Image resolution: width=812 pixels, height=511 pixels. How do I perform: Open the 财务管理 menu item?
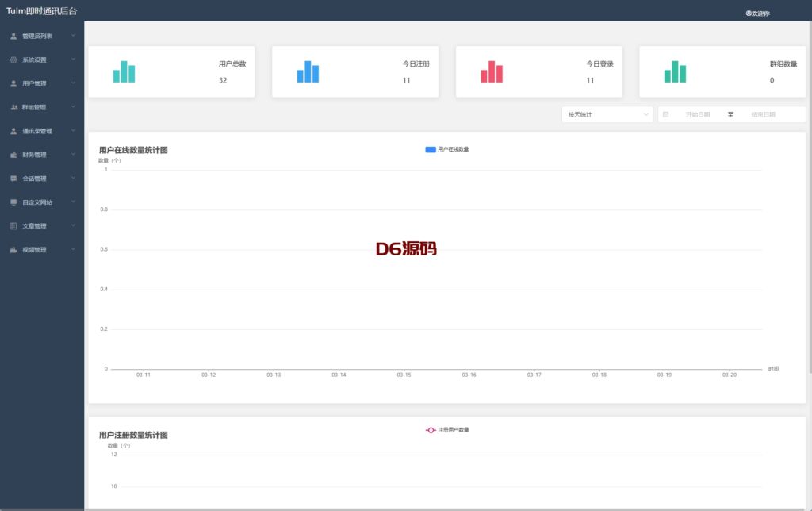[x=42, y=155]
